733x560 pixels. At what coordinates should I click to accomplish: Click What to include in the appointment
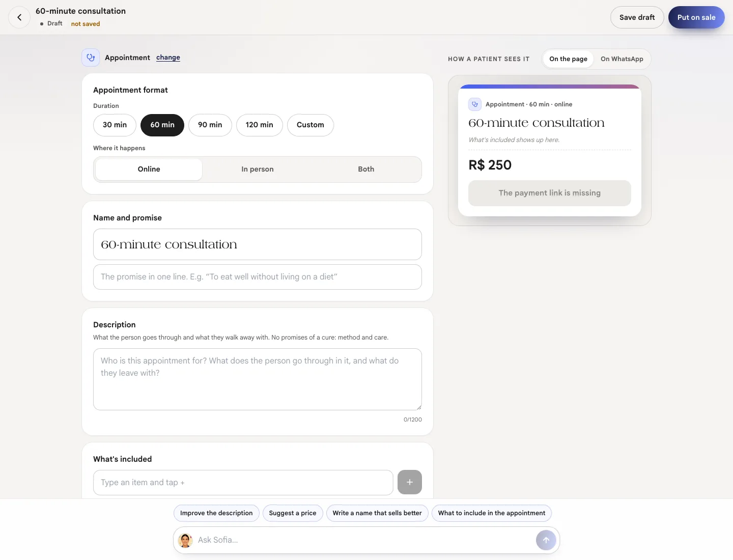coord(492,513)
